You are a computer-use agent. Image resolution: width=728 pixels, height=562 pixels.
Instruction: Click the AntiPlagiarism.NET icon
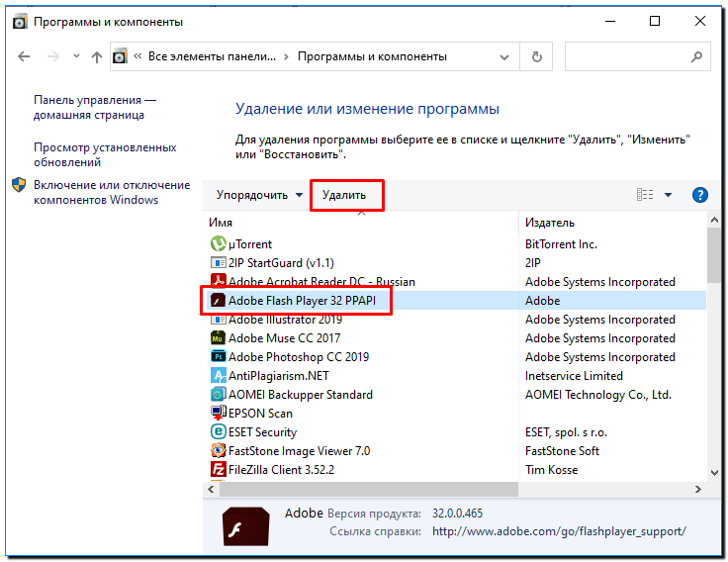pyautogui.click(x=219, y=375)
